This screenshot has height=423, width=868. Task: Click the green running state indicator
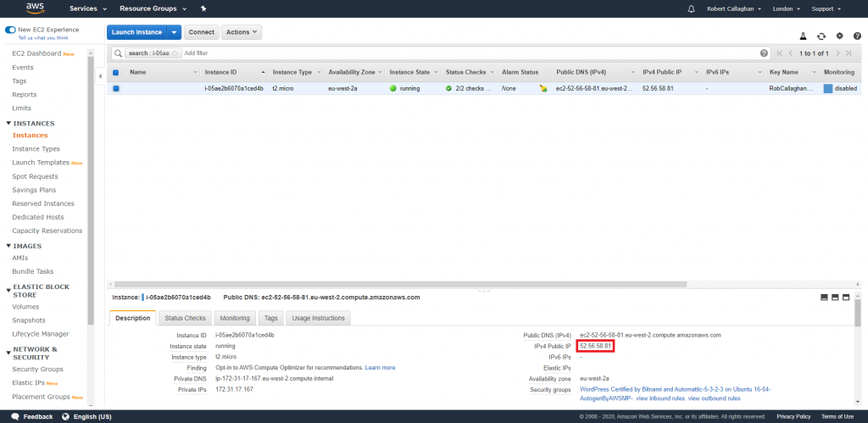pos(393,89)
